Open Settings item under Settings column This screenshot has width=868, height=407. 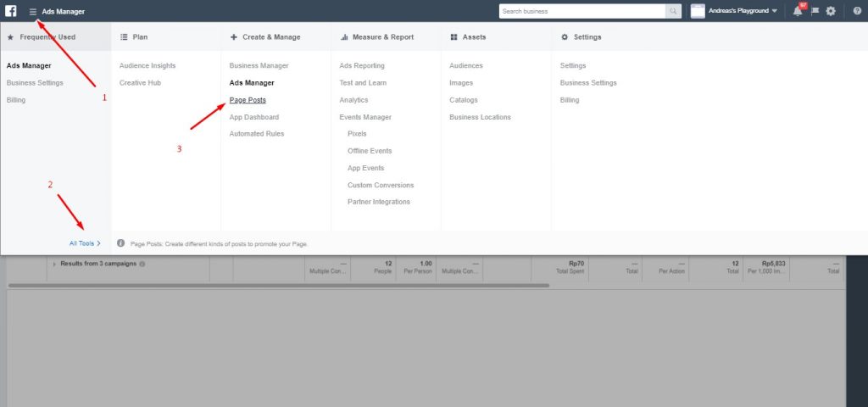[x=573, y=65]
